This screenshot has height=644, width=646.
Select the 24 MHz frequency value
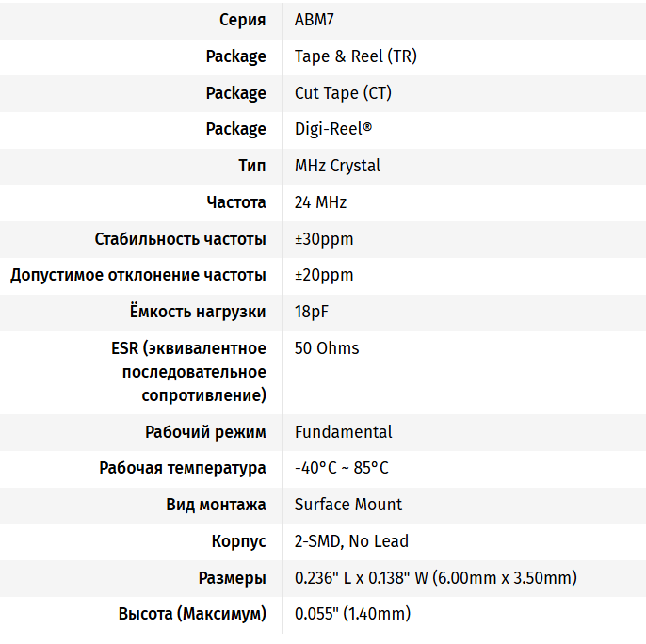tap(320, 202)
